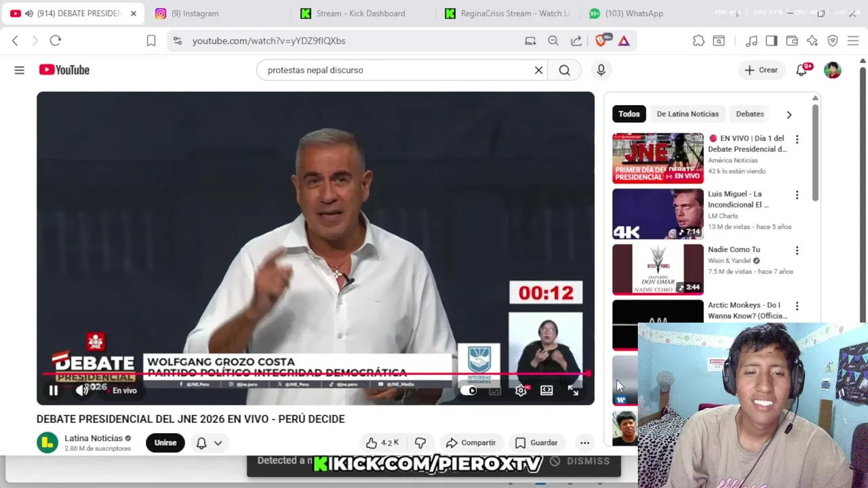Open Luis Miguel La Incondicional thumbnail
The width and height of the screenshot is (868, 488).
point(658,214)
